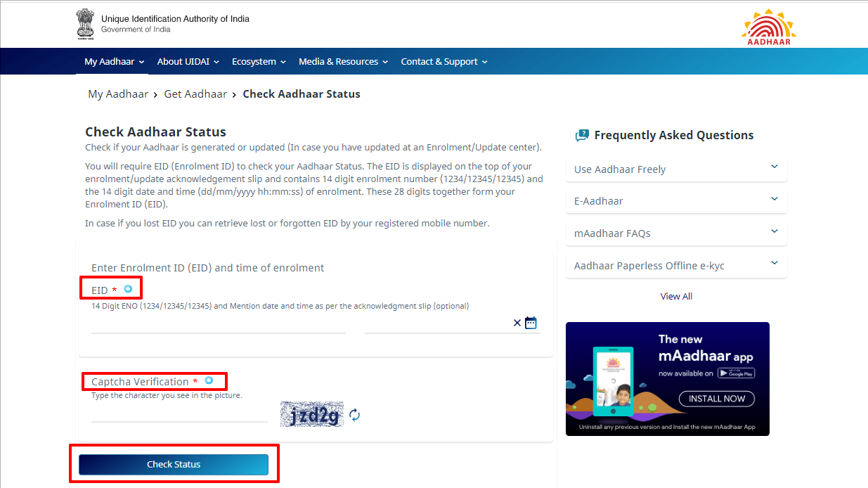Go to My Aadhaar breadcrumb
This screenshot has width=868, height=488.
tap(118, 94)
